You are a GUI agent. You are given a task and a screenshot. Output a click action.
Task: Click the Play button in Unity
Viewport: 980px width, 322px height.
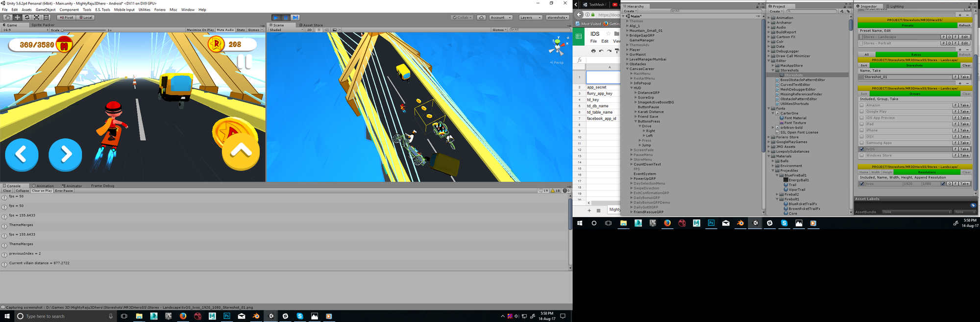[x=276, y=17]
